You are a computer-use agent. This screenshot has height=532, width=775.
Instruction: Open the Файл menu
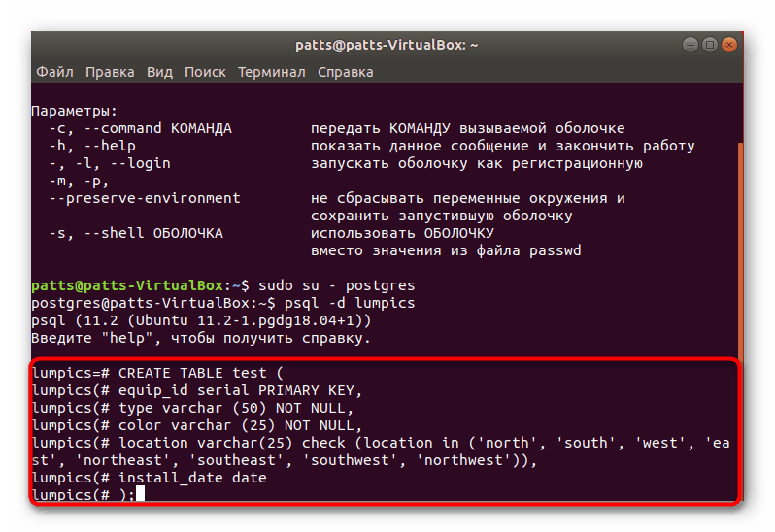(x=54, y=72)
